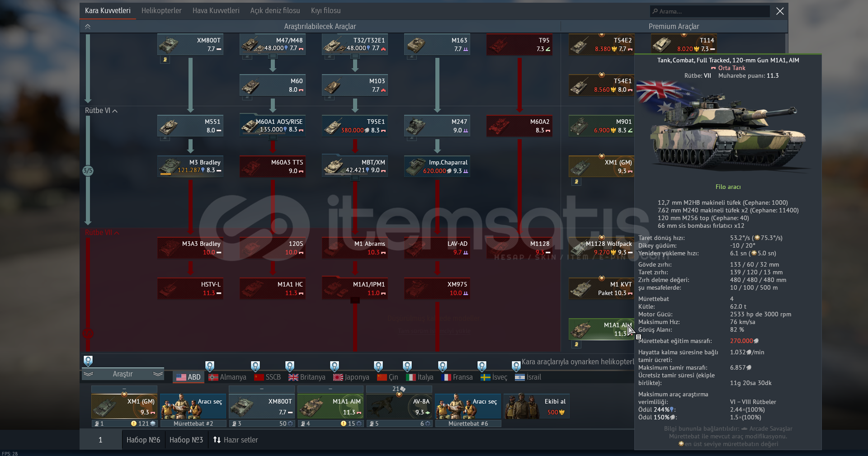This screenshot has width=868, height=456.
Task: Select the XM975 card
Action: point(437,288)
